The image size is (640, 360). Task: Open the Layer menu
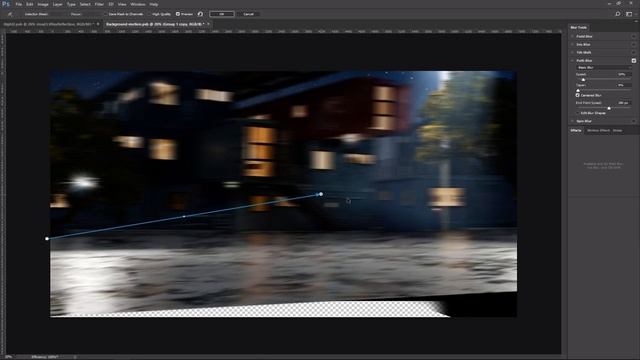[x=58, y=4]
